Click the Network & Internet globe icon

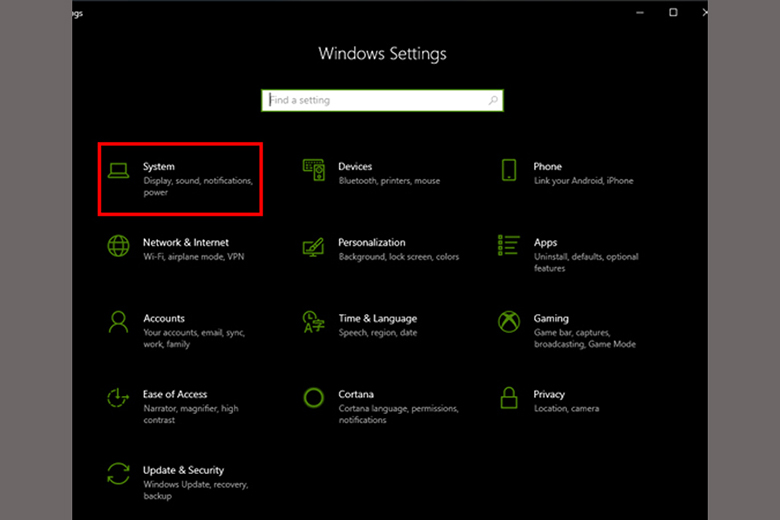coord(119,246)
